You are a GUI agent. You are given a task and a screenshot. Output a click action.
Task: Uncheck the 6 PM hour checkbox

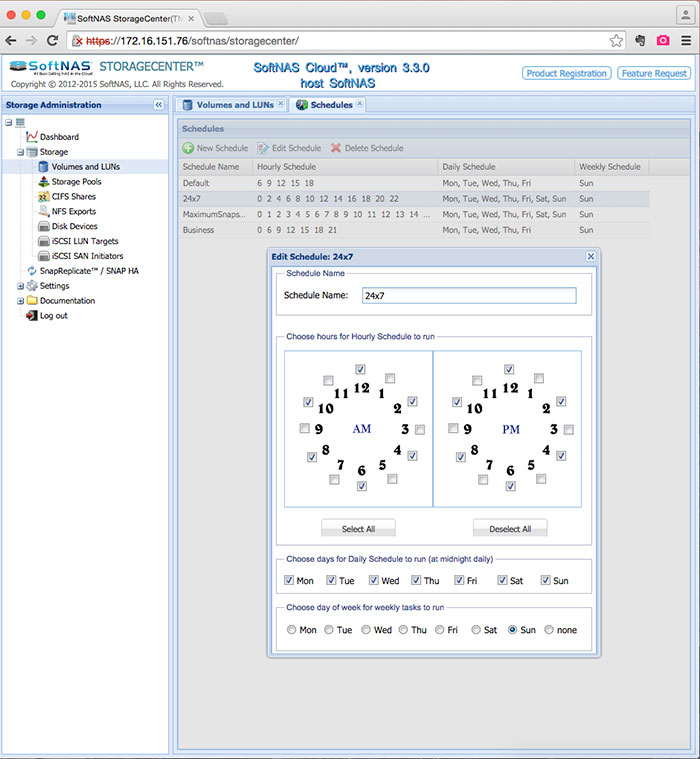(x=510, y=486)
